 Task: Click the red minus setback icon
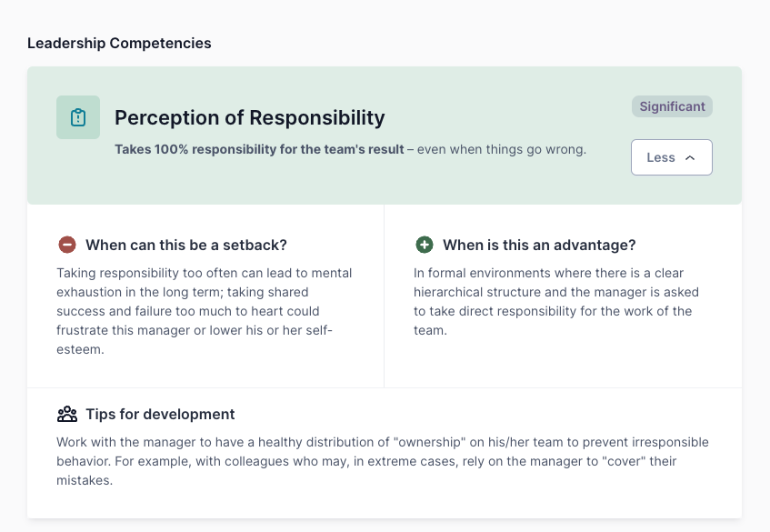(67, 245)
